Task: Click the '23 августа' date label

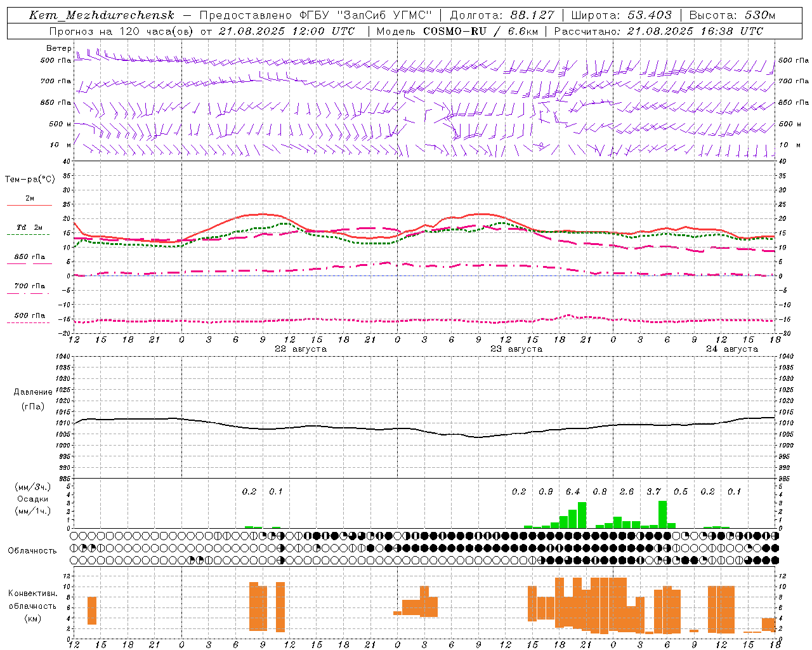Action: [516, 349]
